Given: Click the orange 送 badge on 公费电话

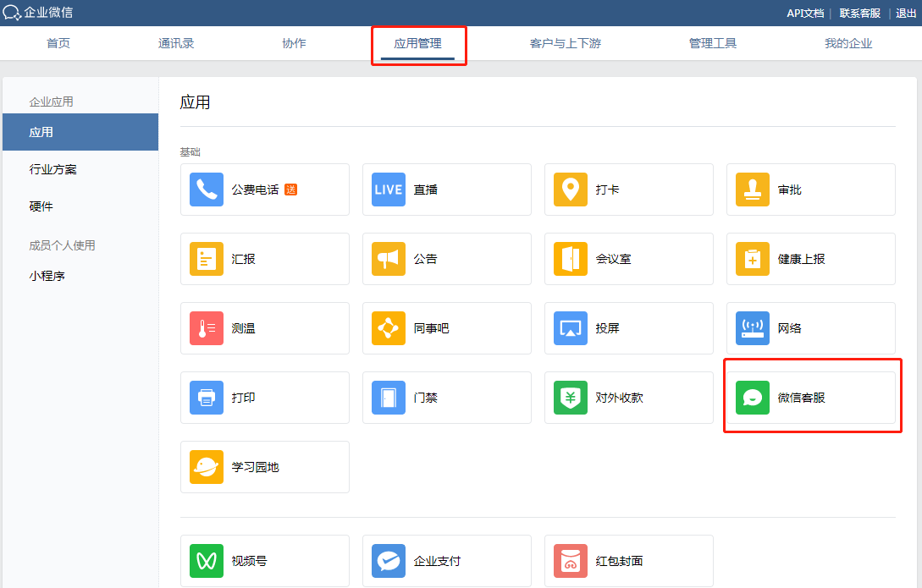Looking at the screenshot, I should coord(290,190).
